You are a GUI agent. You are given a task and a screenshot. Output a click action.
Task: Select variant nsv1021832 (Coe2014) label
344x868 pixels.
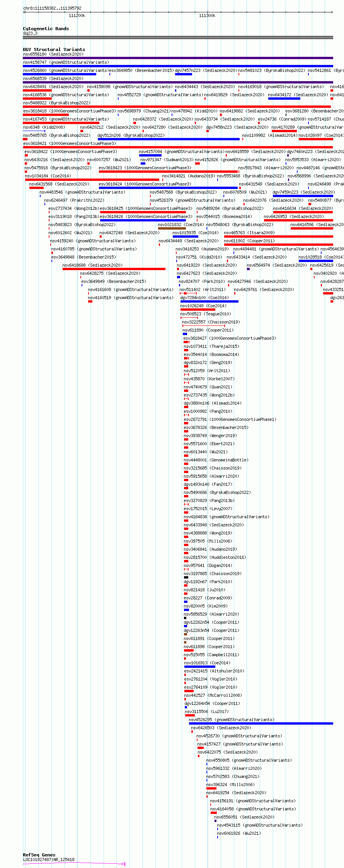(x=181, y=225)
